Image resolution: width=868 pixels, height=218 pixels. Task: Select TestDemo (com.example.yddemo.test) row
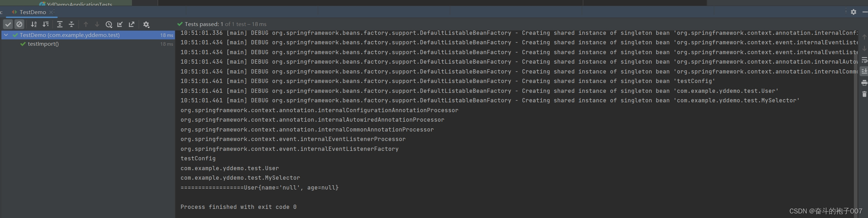(x=88, y=35)
